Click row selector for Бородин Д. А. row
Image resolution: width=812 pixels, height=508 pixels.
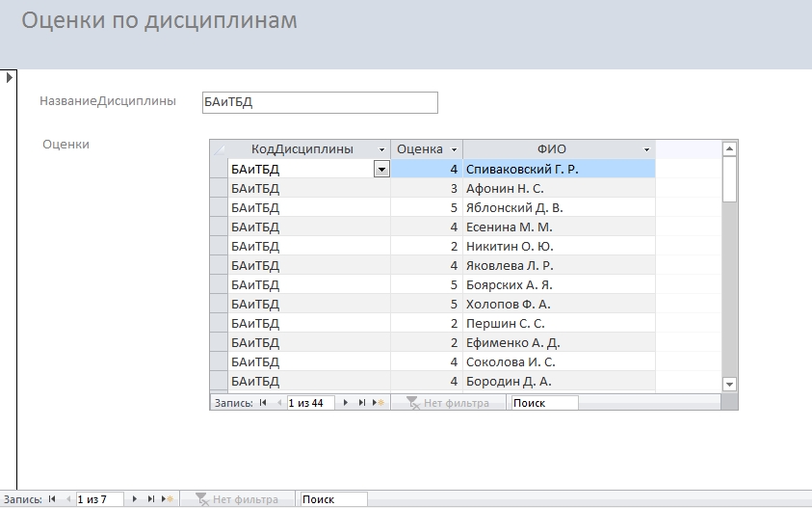tap(219, 381)
